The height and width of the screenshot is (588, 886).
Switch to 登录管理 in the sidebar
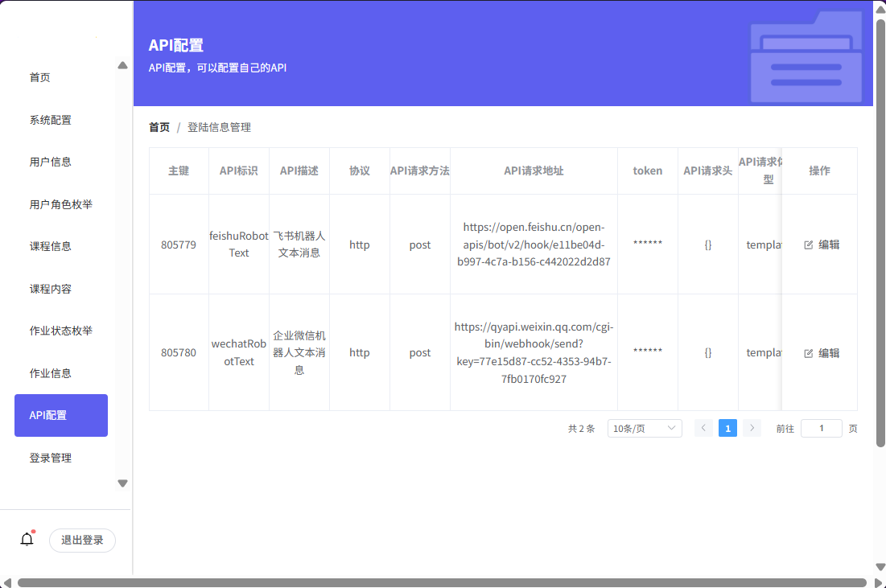[50, 457]
